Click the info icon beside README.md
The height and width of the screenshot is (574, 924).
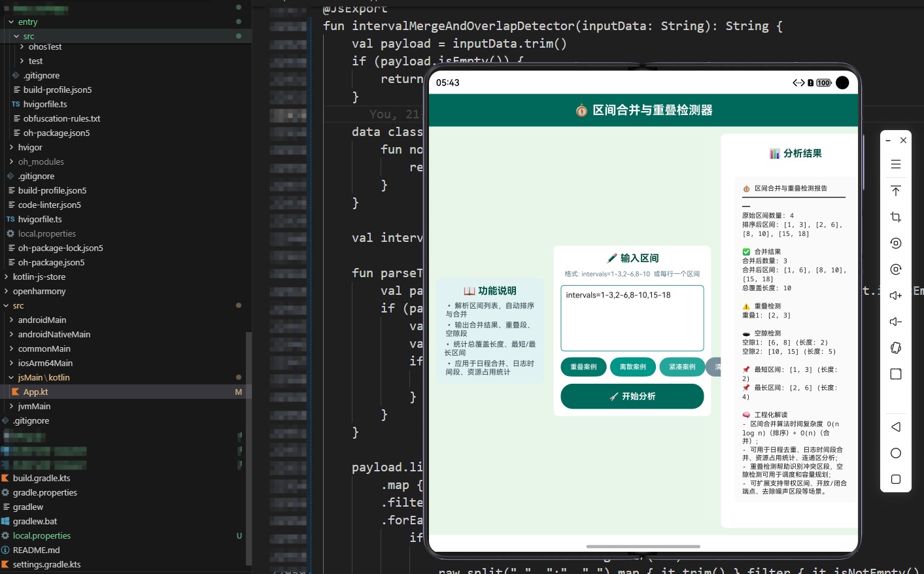[x=5, y=550]
